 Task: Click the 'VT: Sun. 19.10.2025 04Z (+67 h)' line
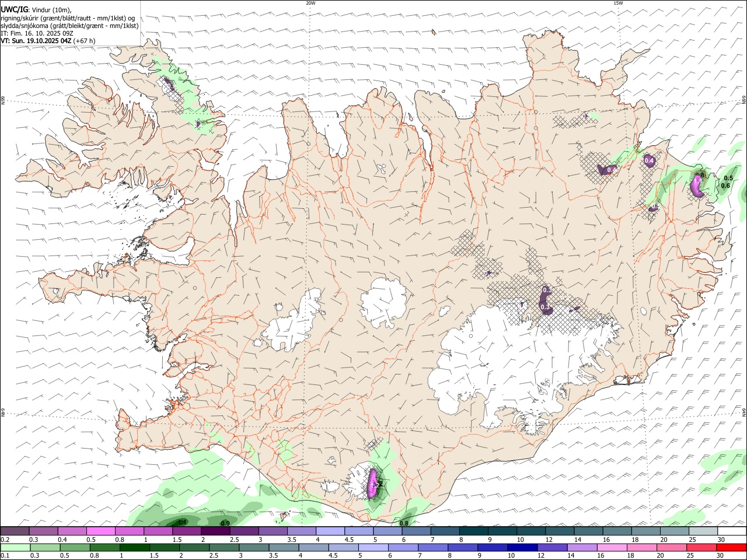tap(48, 41)
